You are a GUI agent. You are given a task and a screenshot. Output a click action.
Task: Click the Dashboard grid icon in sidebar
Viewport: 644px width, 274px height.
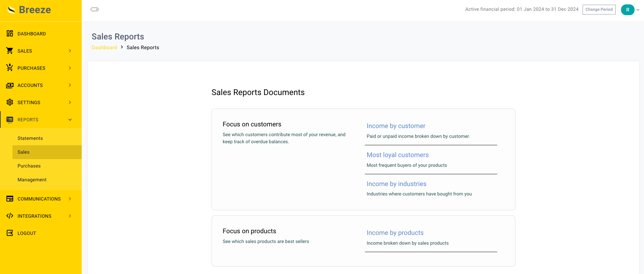[10, 34]
